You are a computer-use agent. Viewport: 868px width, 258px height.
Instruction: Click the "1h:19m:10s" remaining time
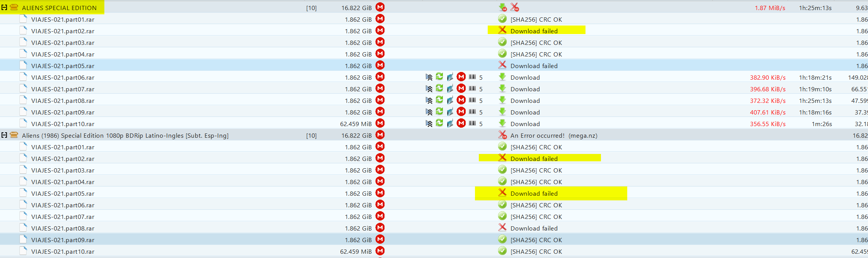815,89
